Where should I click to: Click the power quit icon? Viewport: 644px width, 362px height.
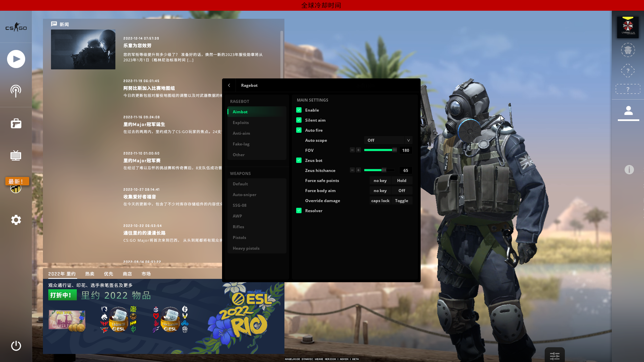[x=16, y=346]
